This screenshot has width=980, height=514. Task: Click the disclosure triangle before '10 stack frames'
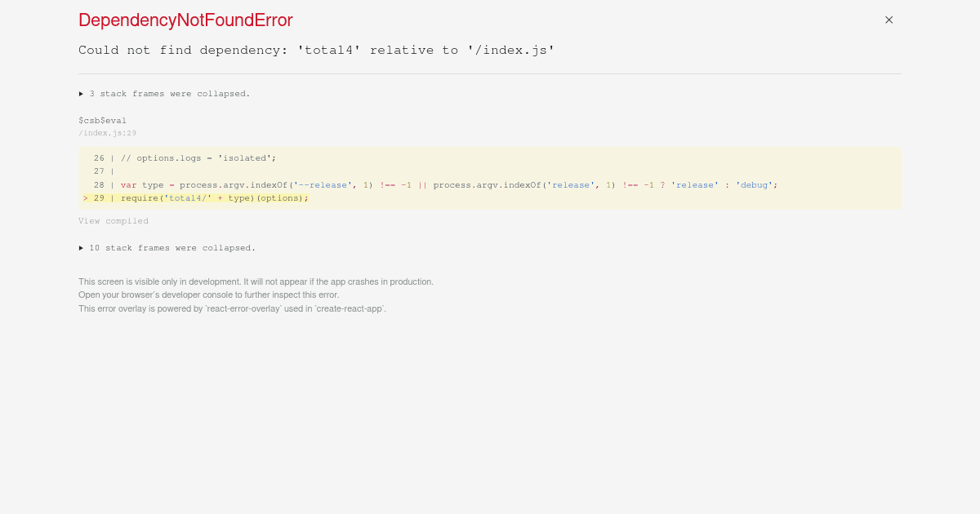point(81,248)
